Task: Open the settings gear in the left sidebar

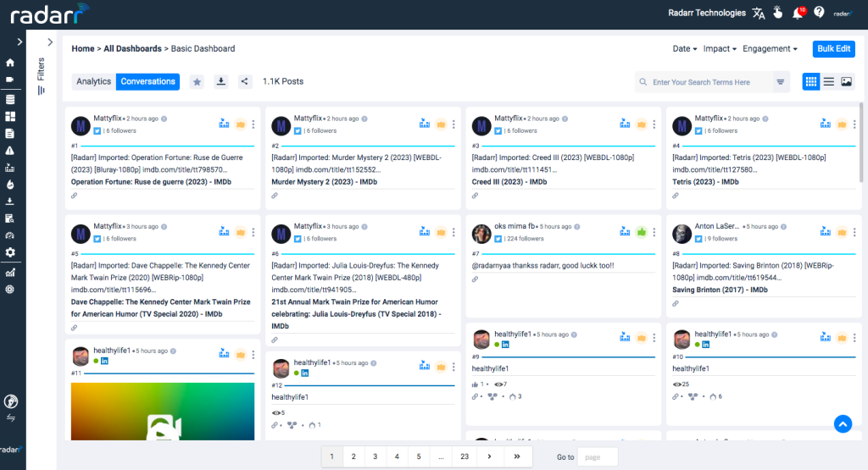Action: [x=10, y=252]
